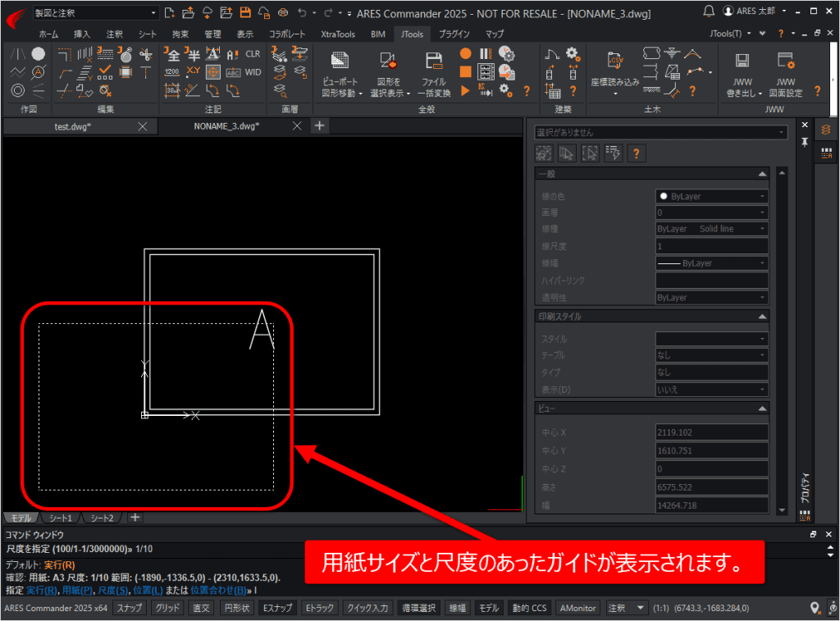This screenshot has width=840, height=621.
Task: Click the 中心 X value field
Action: 712,432
